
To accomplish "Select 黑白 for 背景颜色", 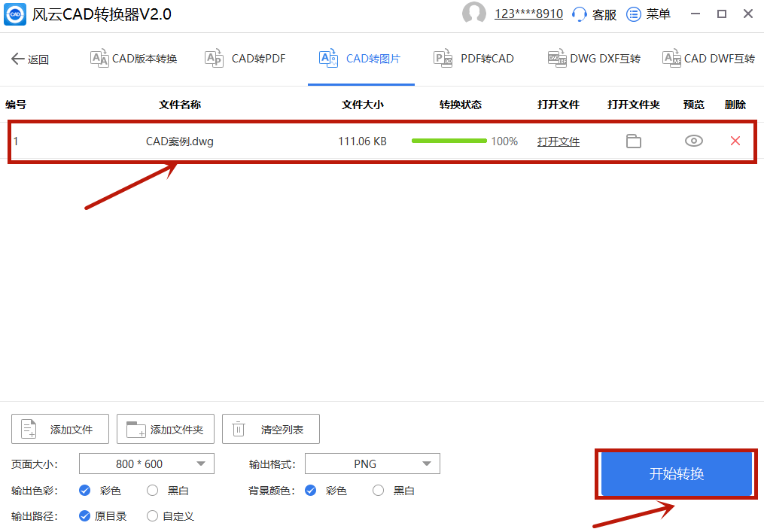I will [x=377, y=490].
